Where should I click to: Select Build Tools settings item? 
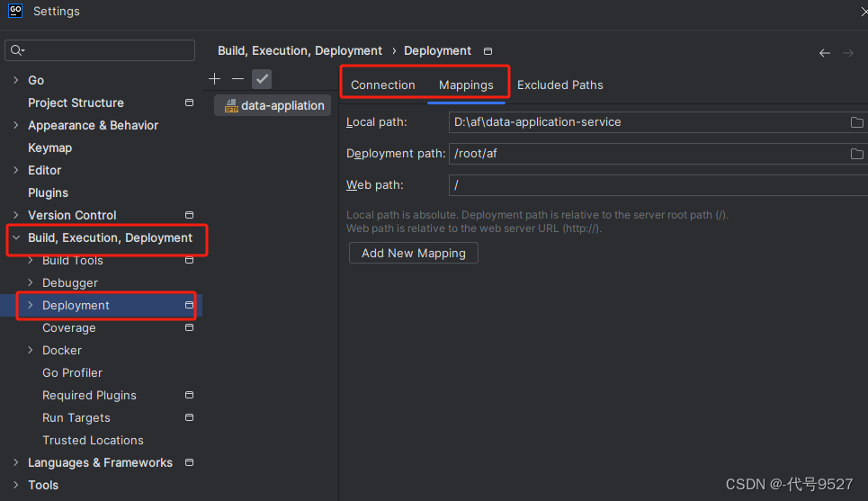coord(73,260)
